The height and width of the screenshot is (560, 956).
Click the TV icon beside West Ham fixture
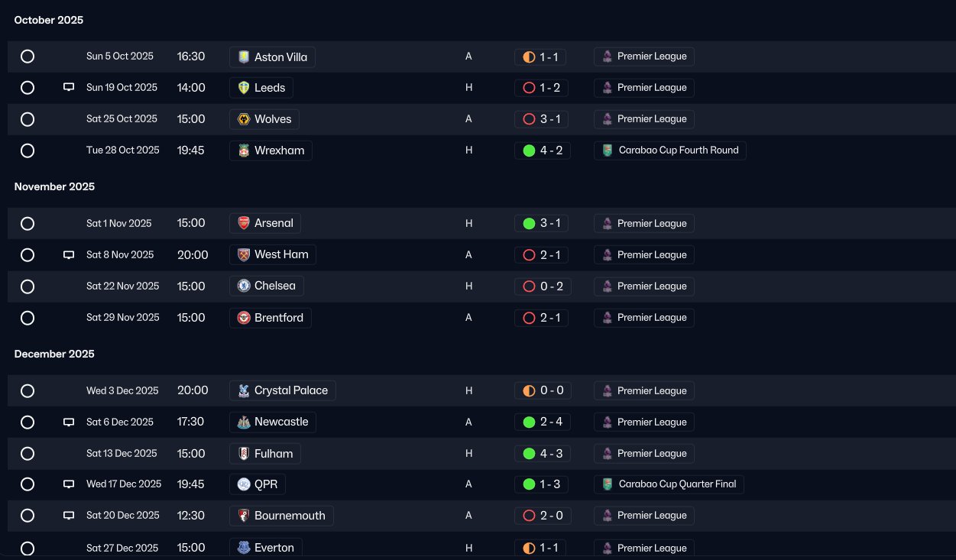pyautogui.click(x=69, y=255)
